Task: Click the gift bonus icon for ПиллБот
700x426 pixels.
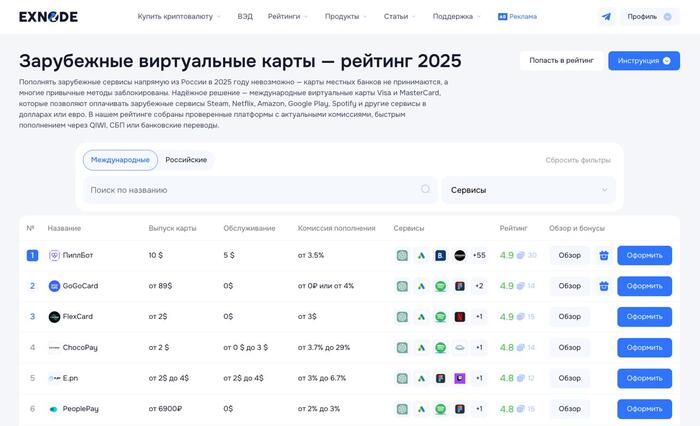Action: tap(603, 255)
